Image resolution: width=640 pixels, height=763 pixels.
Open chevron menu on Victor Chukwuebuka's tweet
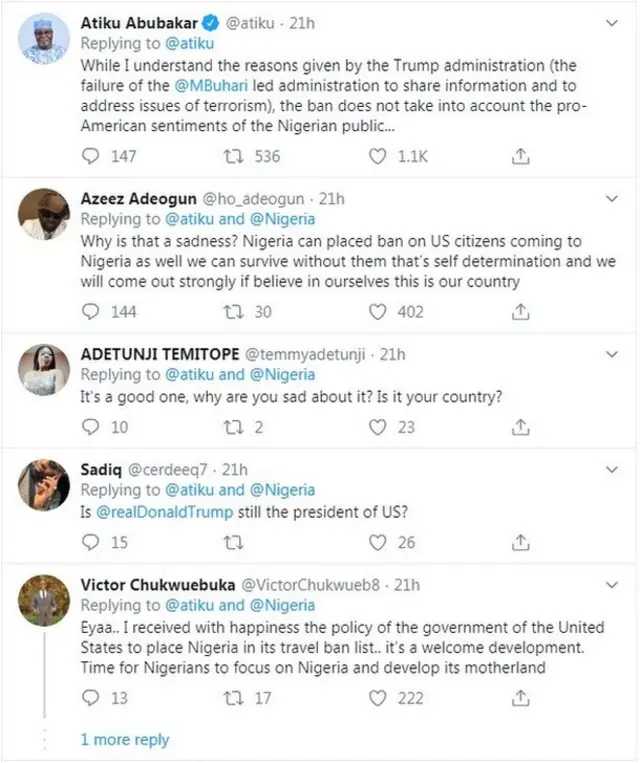(617, 585)
